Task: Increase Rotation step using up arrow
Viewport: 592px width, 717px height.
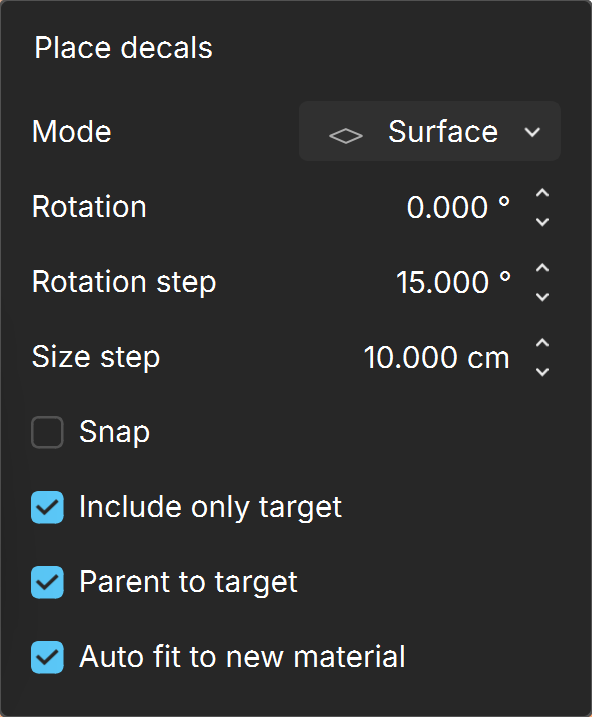Action: 542,268
